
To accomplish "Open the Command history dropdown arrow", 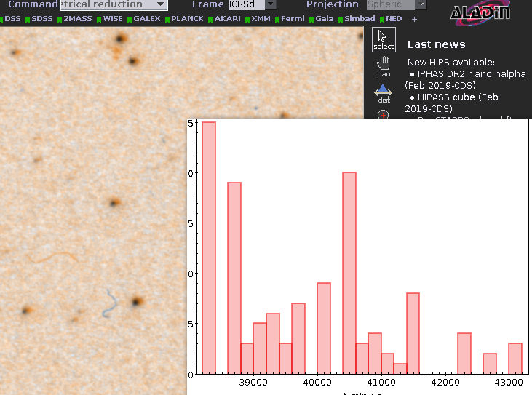I will (x=161, y=4).
